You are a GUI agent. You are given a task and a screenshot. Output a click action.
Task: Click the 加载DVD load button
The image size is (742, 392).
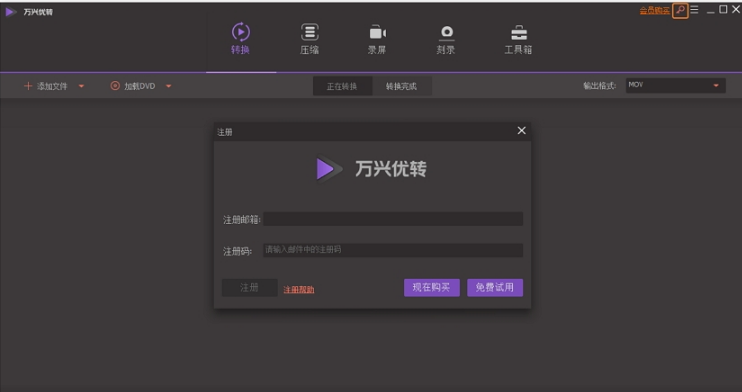tap(133, 86)
